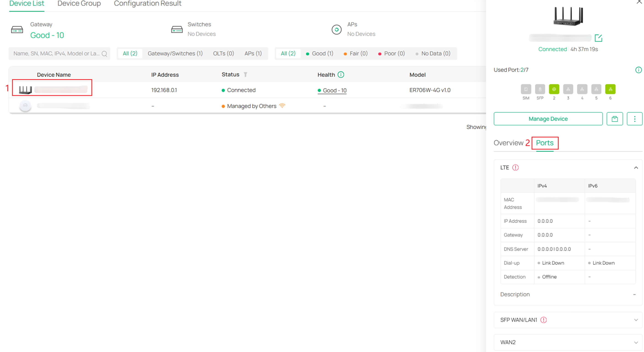
Task: Select port 3 icon in port panel
Action: tap(568, 89)
